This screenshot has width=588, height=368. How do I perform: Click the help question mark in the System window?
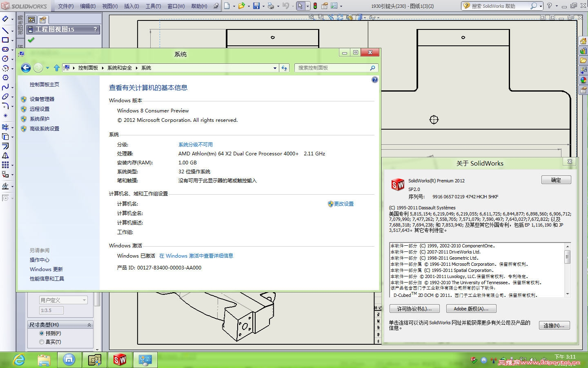[x=375, y=80]
